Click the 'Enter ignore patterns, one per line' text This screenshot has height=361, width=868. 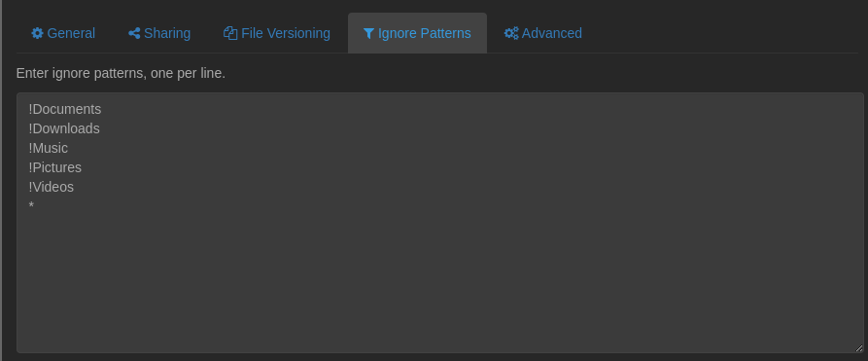tap(121, 73)
